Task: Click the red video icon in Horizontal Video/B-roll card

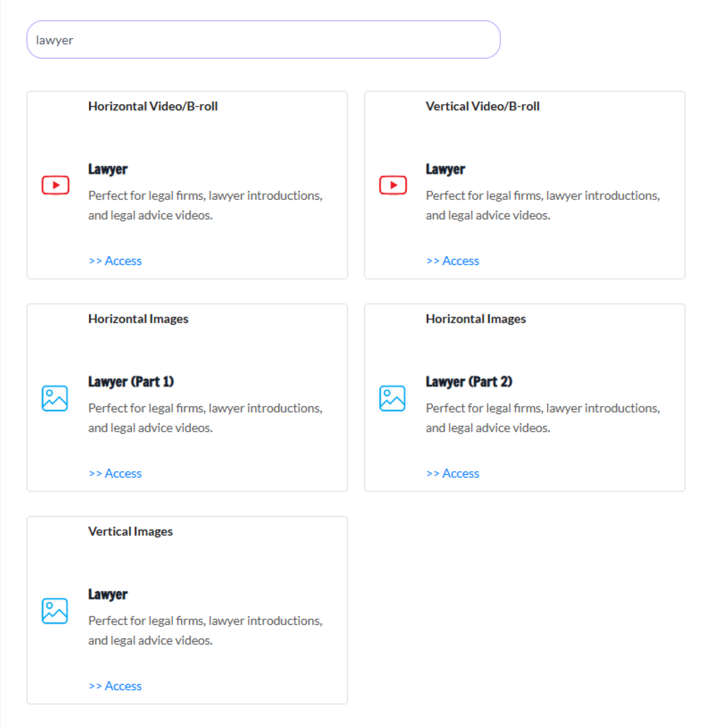Action: [55, 185]
